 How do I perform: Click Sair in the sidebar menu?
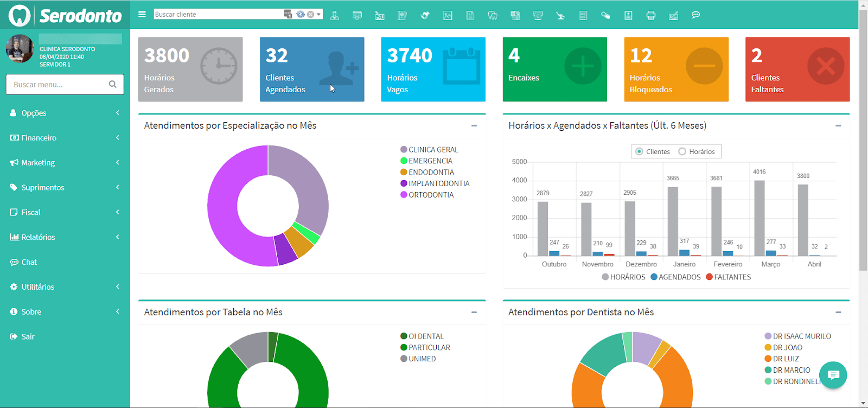point(28,336)
